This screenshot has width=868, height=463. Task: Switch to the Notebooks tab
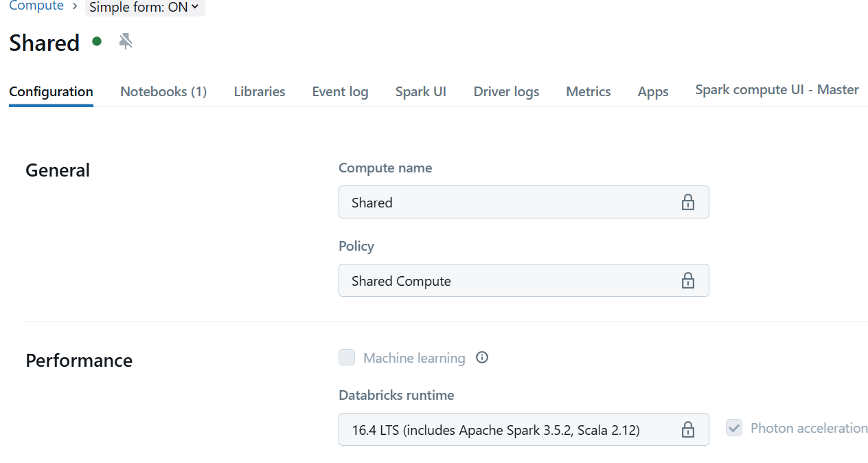pos(163,91)
